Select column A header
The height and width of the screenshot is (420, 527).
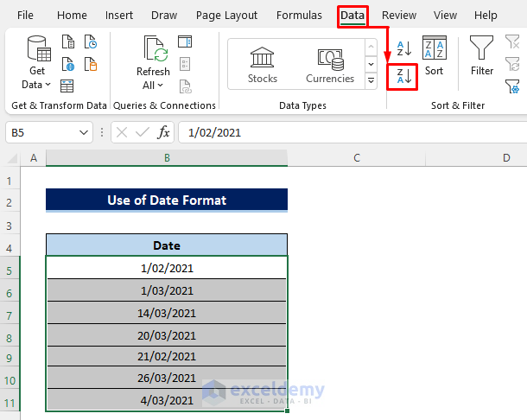(x=34, y=157)
